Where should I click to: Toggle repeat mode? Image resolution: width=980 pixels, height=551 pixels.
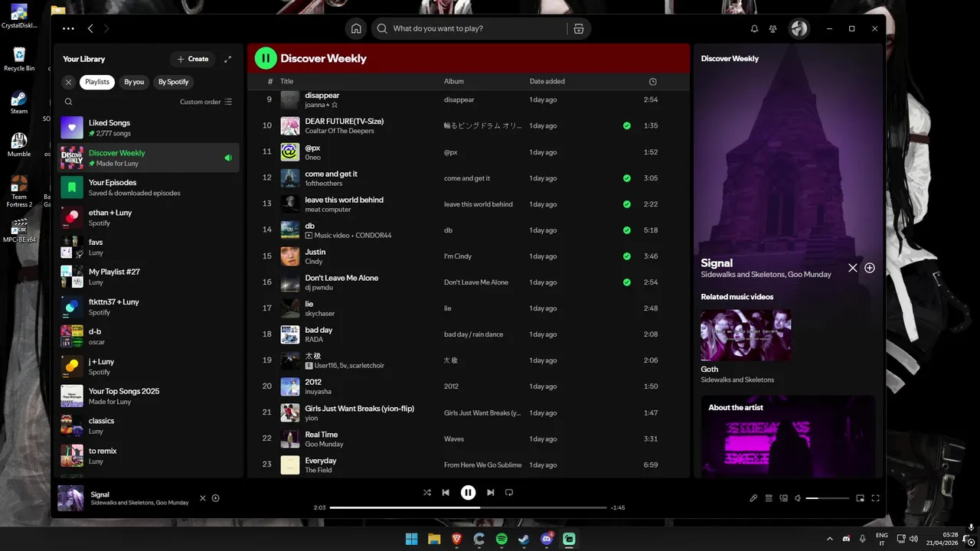point(508,493)
